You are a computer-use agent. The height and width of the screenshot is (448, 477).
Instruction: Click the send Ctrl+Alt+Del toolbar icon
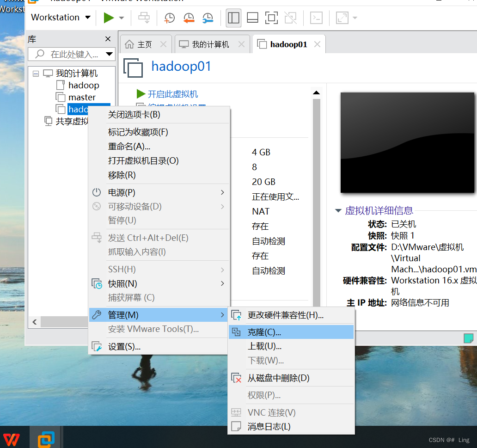tap(144, 18)
